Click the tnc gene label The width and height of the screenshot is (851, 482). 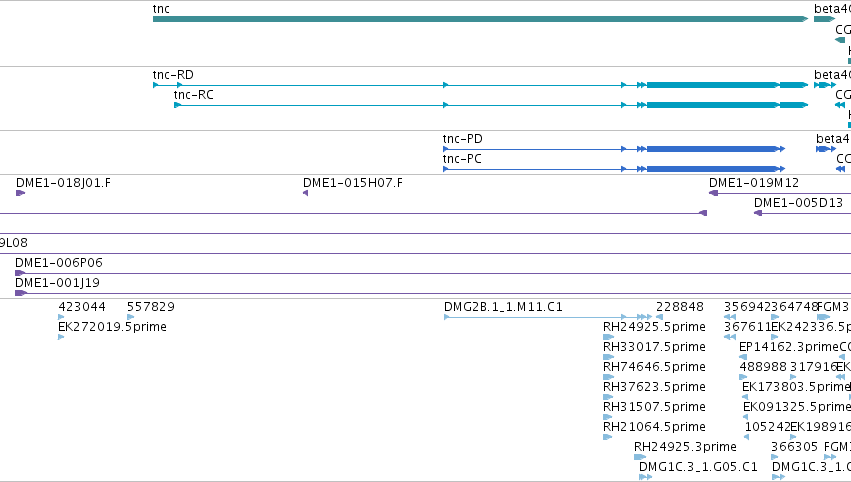pos(161,9)
